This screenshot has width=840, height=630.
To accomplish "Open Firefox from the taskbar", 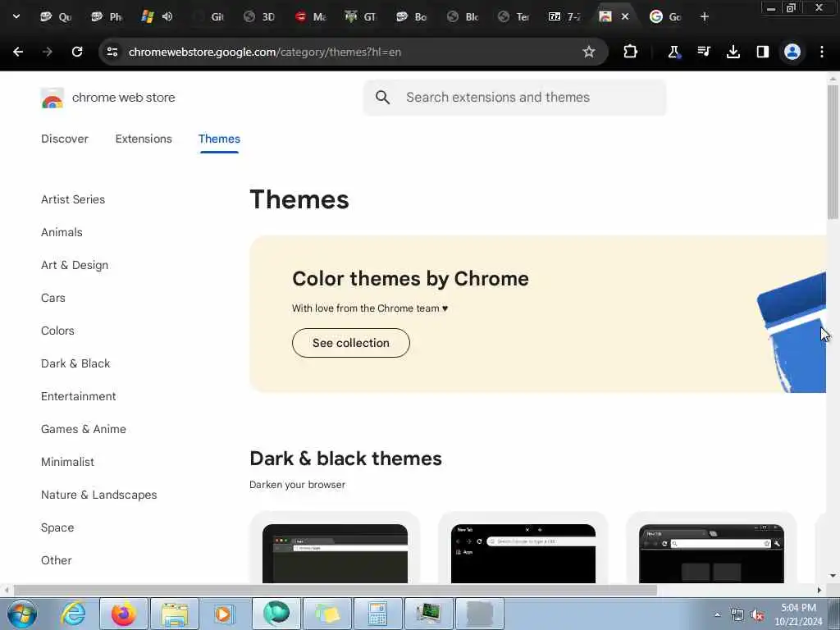I will coord(123,614).
